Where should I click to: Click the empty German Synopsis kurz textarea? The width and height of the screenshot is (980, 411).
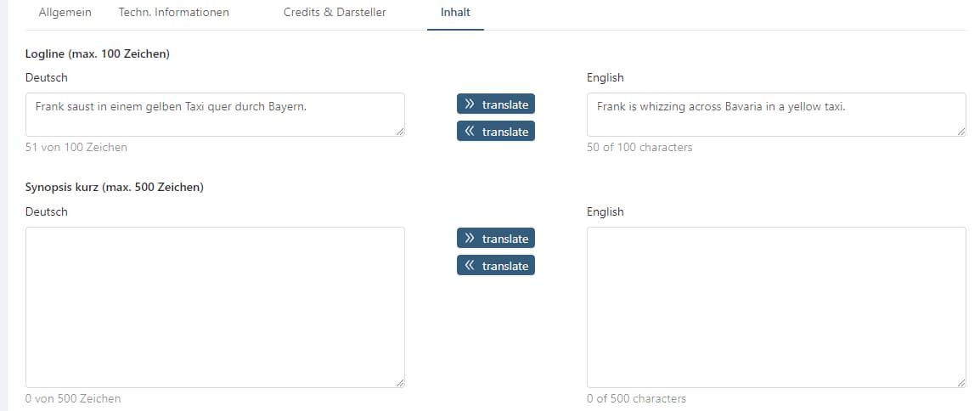coord(215,307)
